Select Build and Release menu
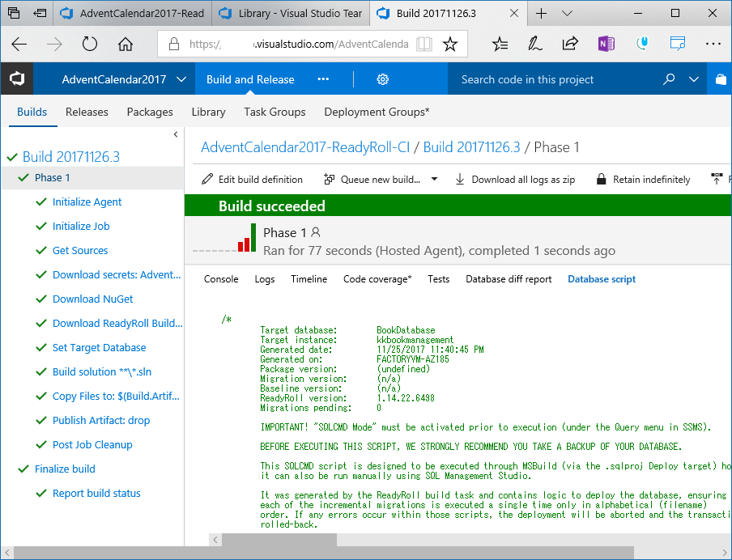The image size is (732, 560). click(250, 79)
